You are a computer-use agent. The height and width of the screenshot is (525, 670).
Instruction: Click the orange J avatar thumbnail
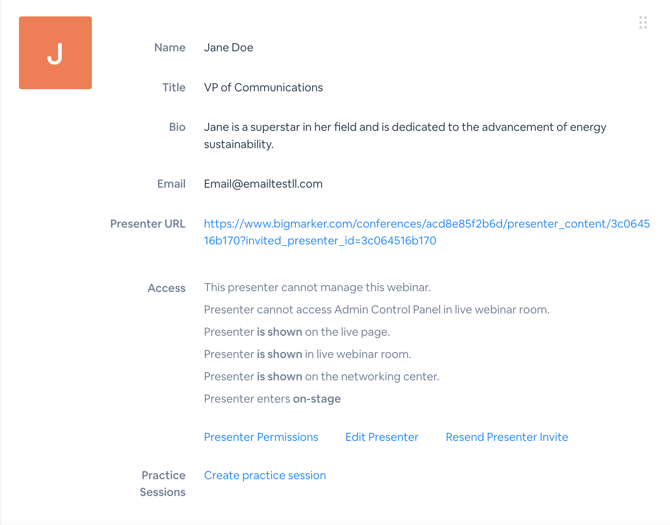pos(55,53)
